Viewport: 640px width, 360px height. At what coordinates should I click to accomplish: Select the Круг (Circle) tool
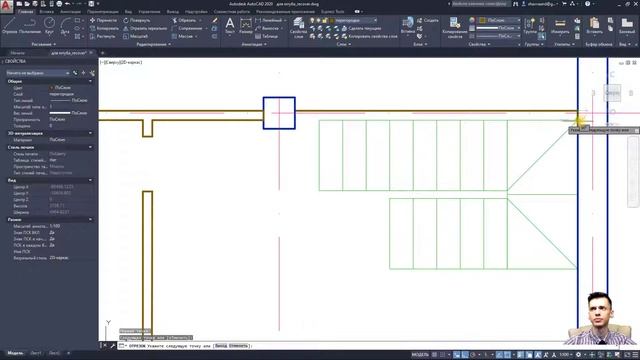(x=49, y=25)
